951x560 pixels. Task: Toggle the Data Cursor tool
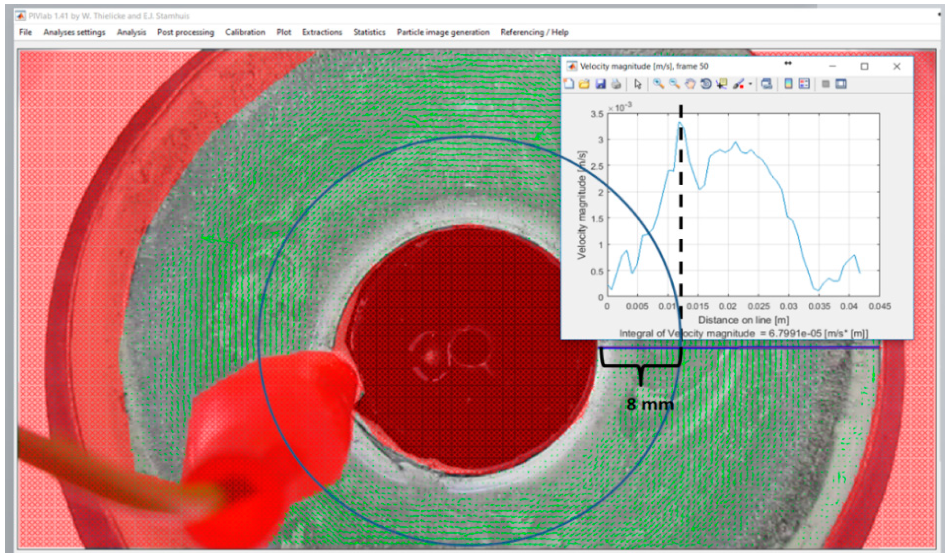pyautogui.click(x=721, y=84)
